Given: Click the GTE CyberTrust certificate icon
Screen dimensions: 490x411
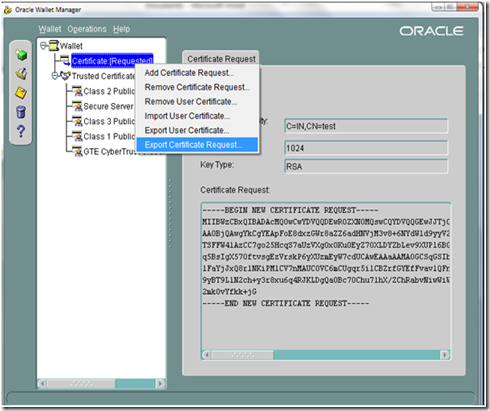Looking at the screenshot, I should click(77, 152).
